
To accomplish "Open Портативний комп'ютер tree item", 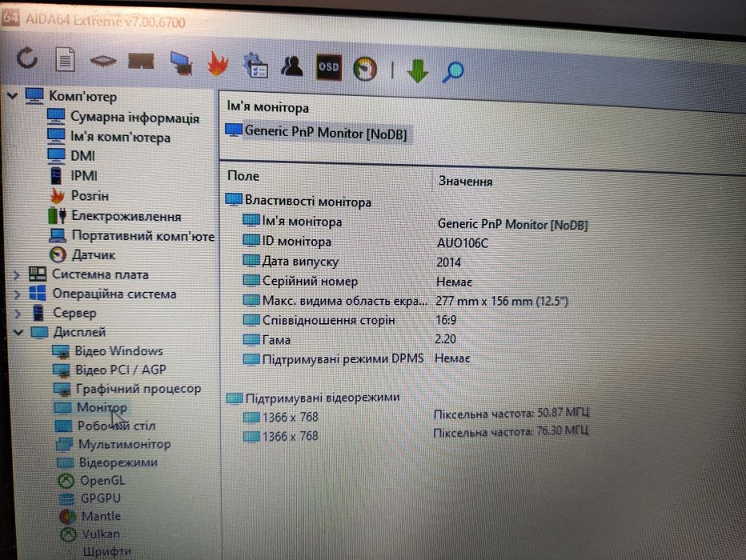I will 142,236.
